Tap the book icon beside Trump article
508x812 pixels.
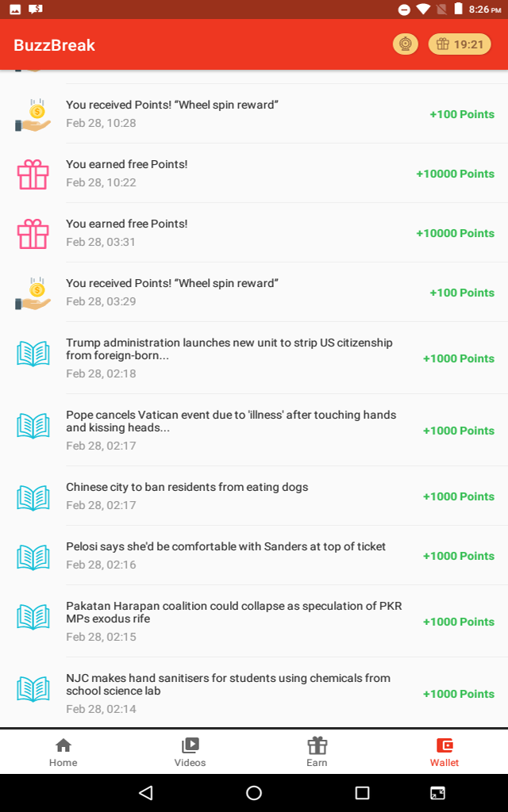point(33,354)
